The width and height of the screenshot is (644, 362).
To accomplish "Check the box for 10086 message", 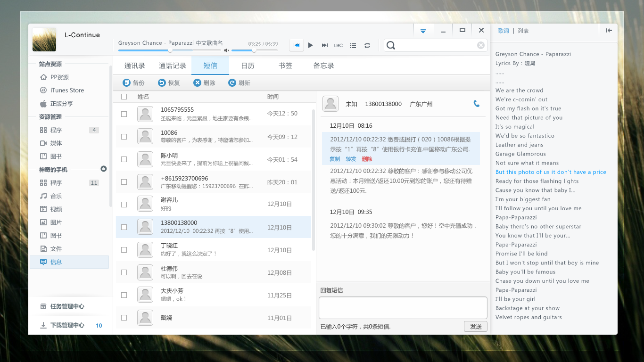I will pos(124,137).
